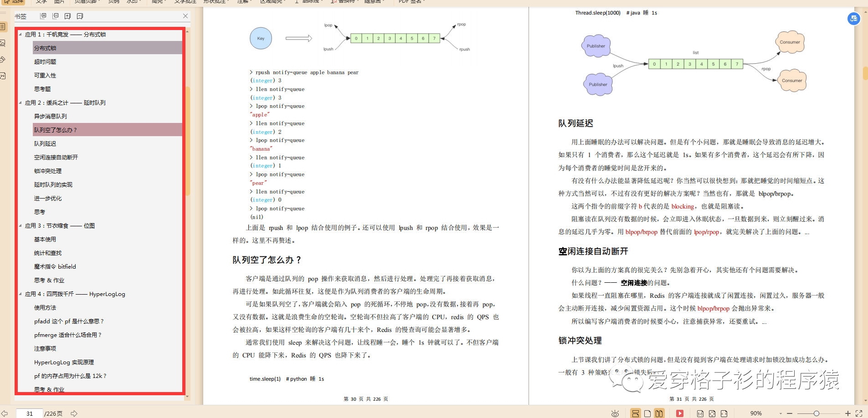Screen dimensions: 868x418
Task: Toggle eye-protection mode in status bar
Action: pyautogui.click(x=615, y=413)
